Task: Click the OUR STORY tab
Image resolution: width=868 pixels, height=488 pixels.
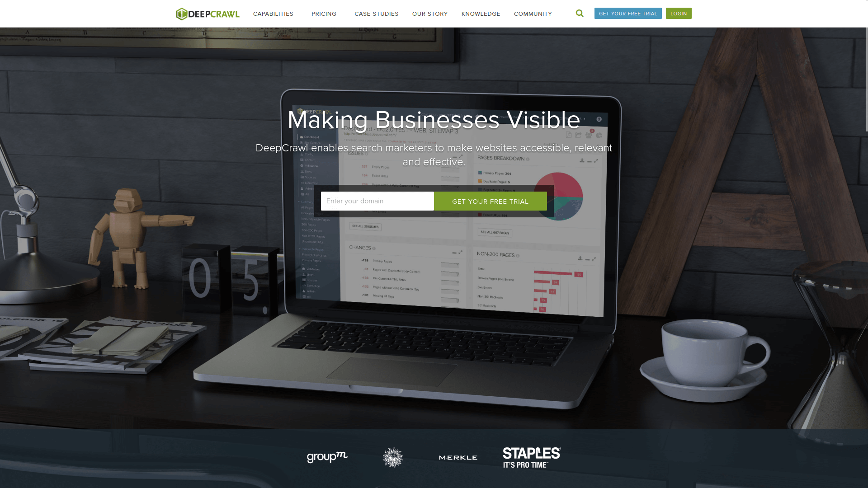Action: click(x=429, y=14)
